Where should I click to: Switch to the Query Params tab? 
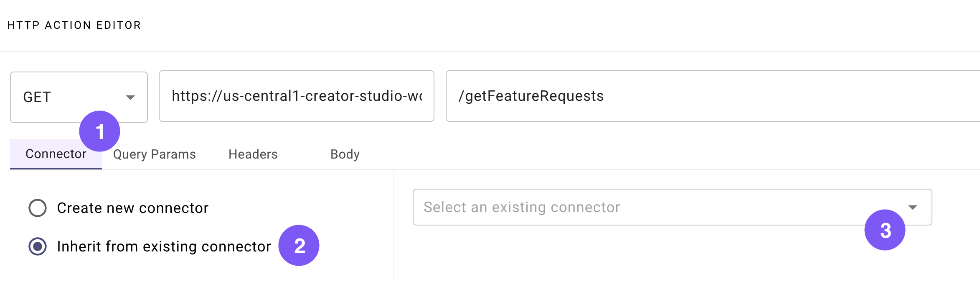154,154
